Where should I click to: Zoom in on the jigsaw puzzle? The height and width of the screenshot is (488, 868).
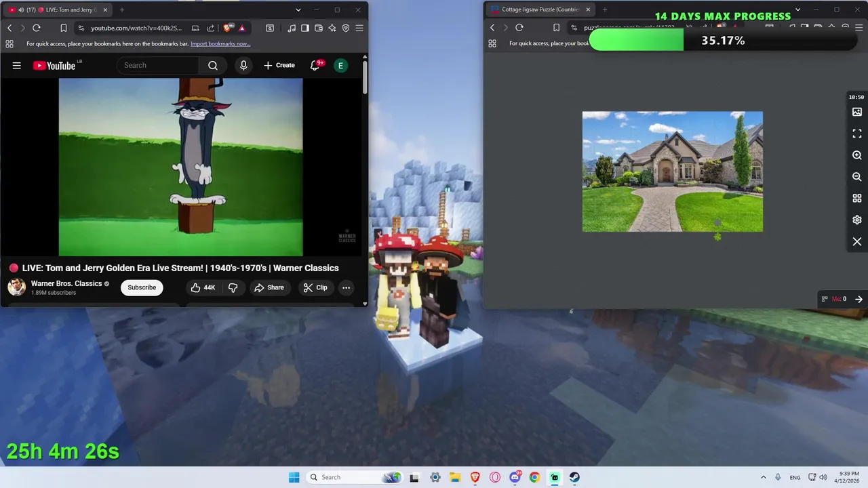[x=857, y=155]
